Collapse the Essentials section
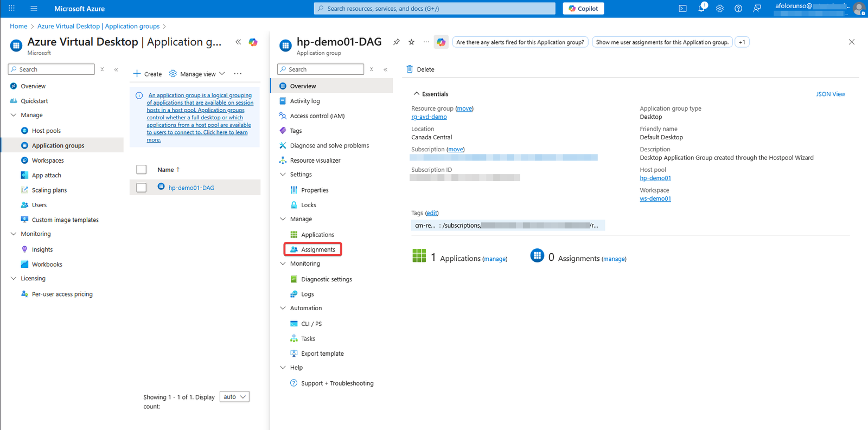Screen dimensions: 868x430 [417, 94]
